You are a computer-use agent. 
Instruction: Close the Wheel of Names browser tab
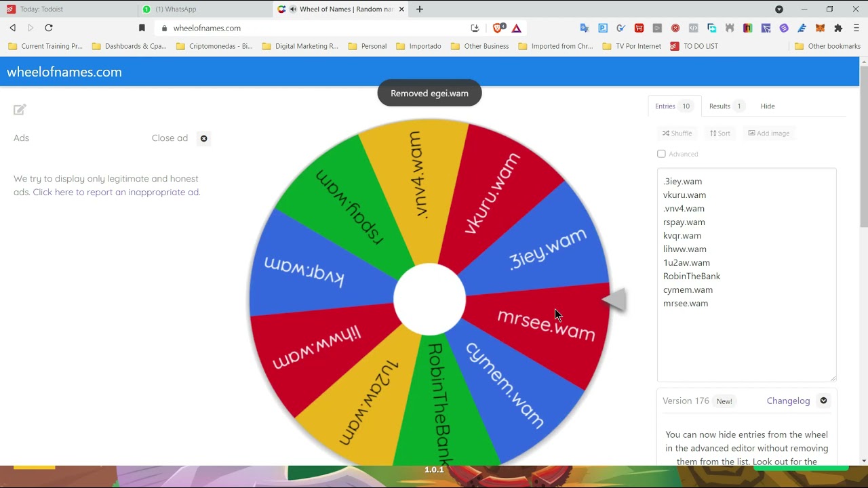401,9
